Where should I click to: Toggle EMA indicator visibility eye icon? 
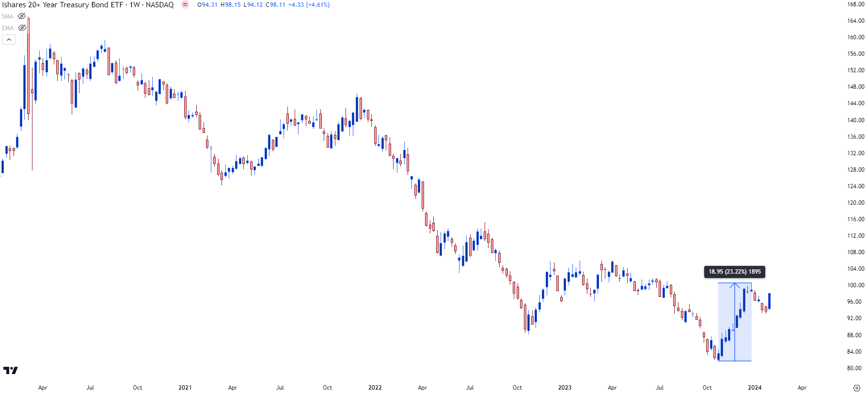[x=22, y=28]
